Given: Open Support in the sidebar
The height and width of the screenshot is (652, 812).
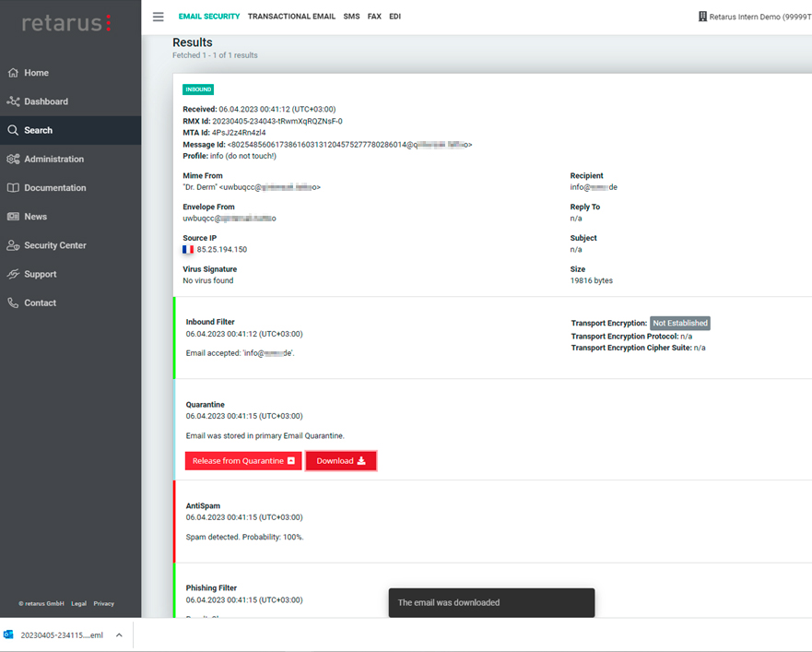Looking at the screenshot, I should pos(70,274).
